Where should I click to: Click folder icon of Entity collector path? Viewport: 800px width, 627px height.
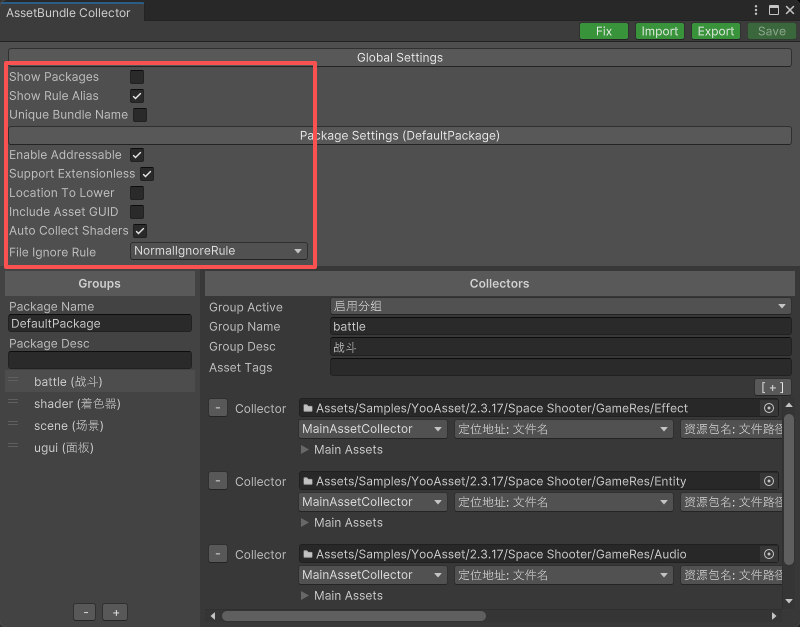pyautogui.click(x=308, y=481)
